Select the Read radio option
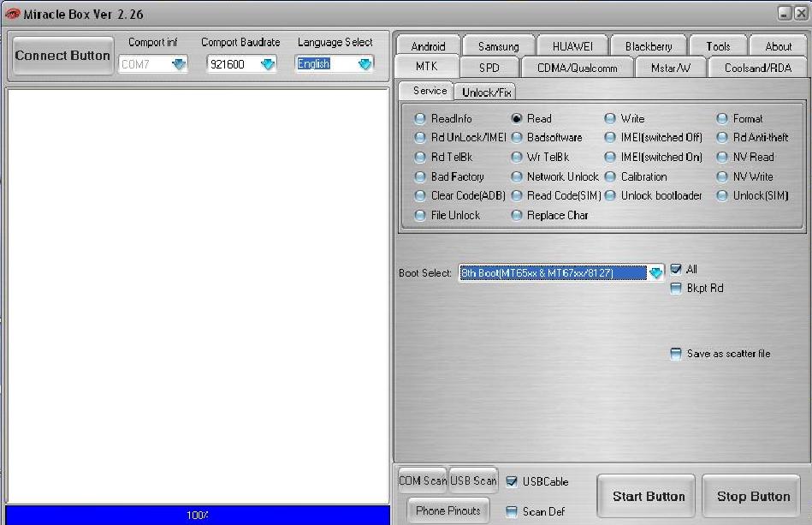 [531, 119]
